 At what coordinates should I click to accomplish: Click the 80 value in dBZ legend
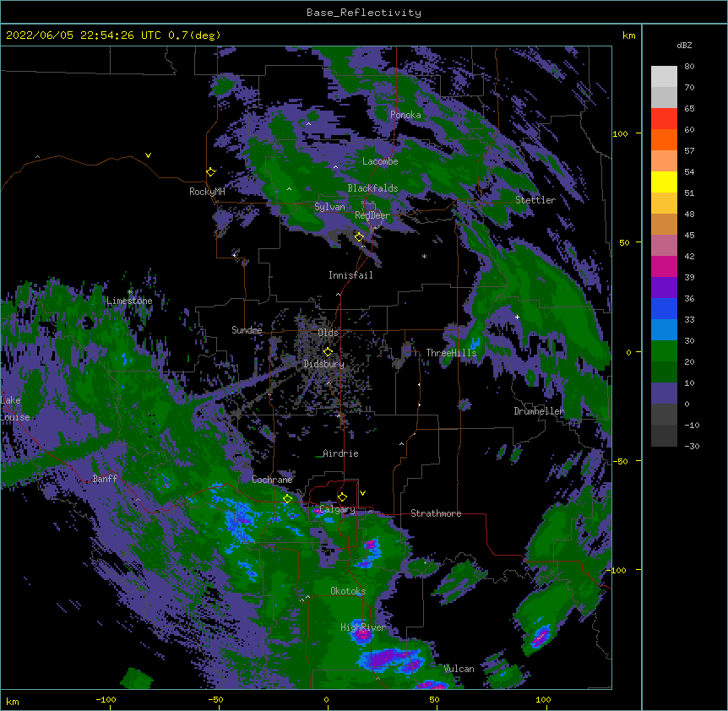coord(689,67)
